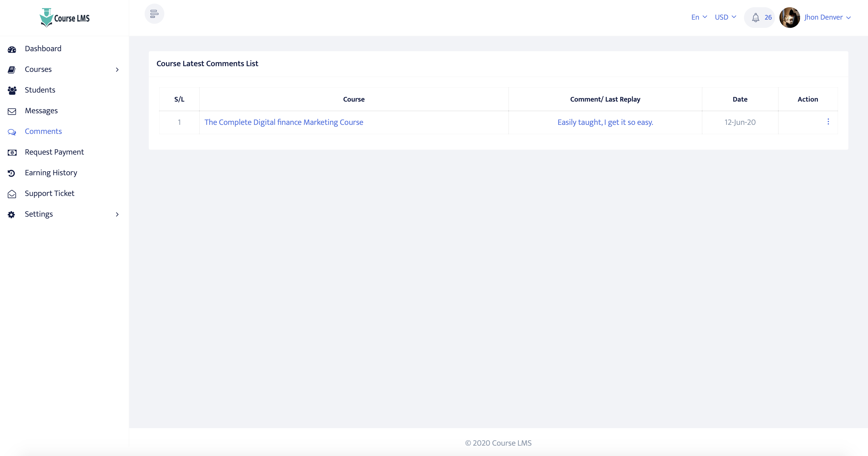Viewport: 868px width, 456px height.
Task: Expand the Courses submenu chevron
Action: (117, 70)
